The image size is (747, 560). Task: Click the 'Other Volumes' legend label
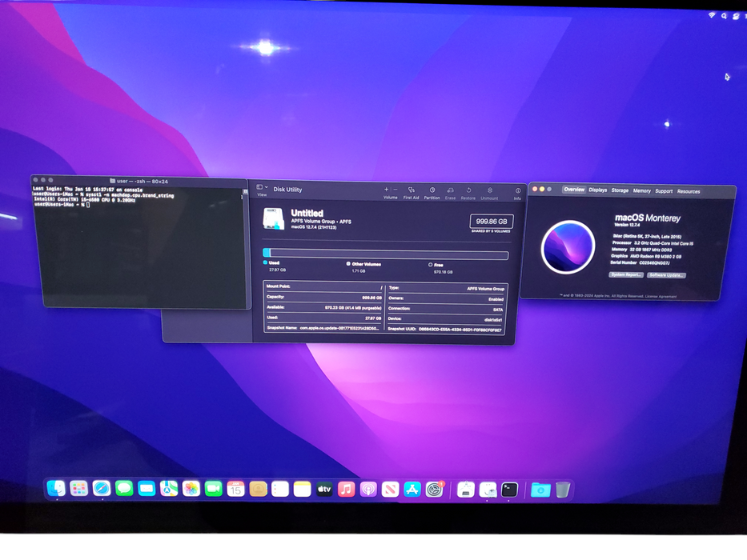(366, 264)
